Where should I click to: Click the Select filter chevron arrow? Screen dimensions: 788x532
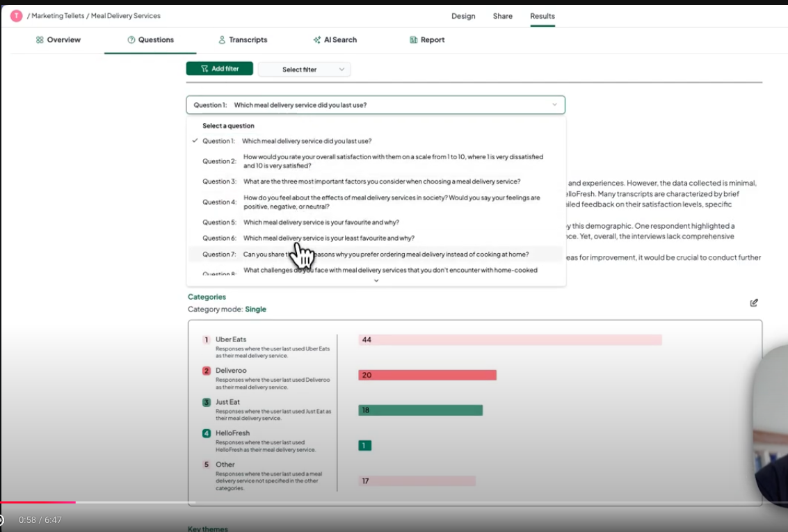click(341, 70)
